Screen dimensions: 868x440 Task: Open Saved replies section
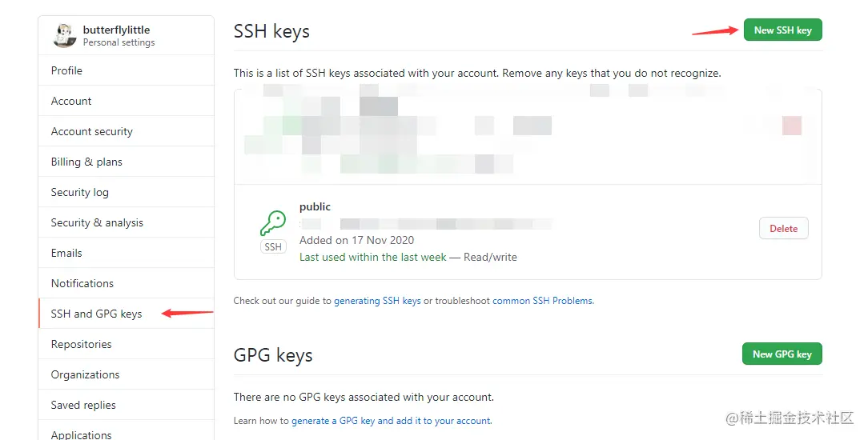click(x=127, y=405)
